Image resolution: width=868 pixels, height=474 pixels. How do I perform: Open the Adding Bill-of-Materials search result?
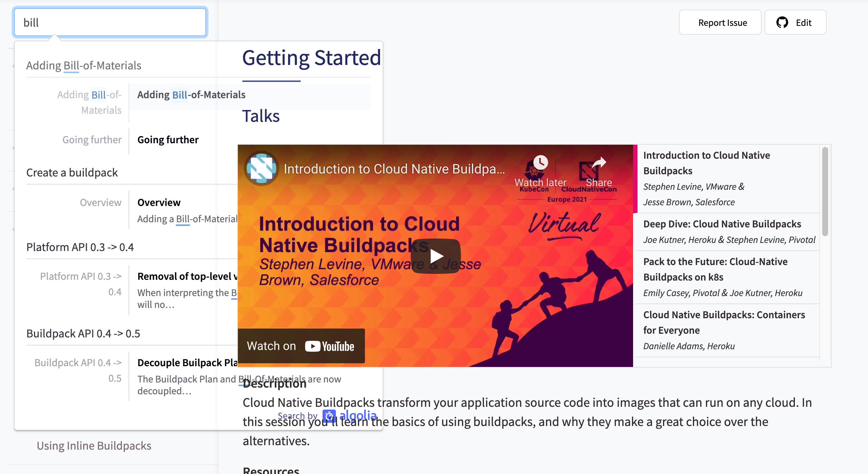pyautogui.click(x=191, y=95)
